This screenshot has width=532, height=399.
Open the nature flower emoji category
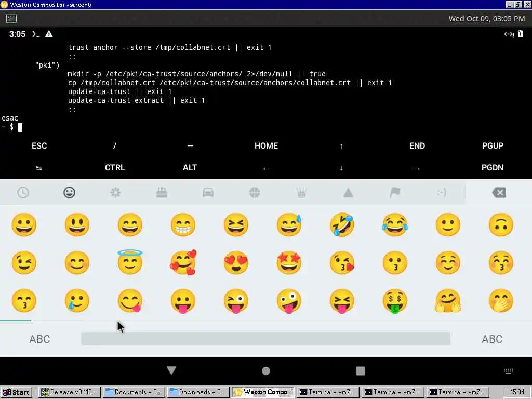115,193
